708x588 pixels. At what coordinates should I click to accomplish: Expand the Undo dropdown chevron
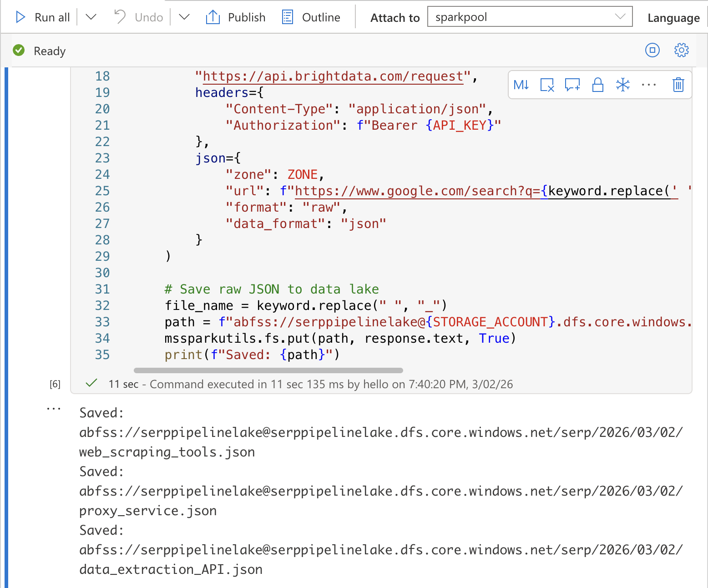pyautogui.click(x=184, y=17)
